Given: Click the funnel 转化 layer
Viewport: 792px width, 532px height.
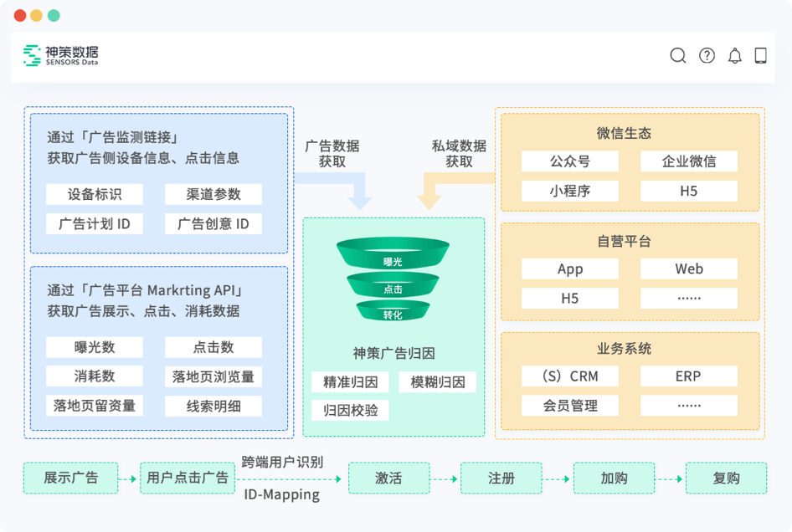Looking at the screenshot, I should point(393,310).
